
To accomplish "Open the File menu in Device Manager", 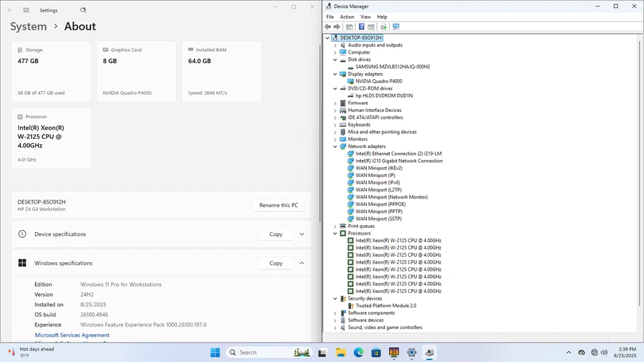I will 330,17.
